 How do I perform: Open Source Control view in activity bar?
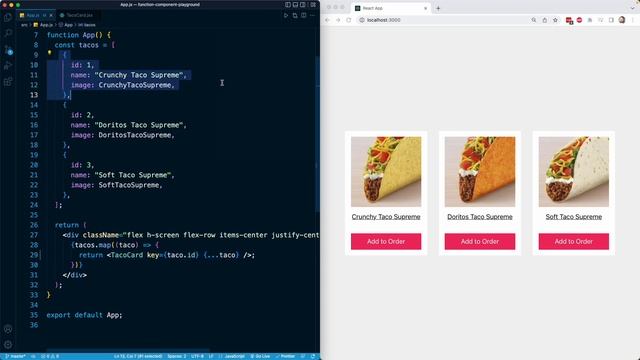click(x=8, y=50)
